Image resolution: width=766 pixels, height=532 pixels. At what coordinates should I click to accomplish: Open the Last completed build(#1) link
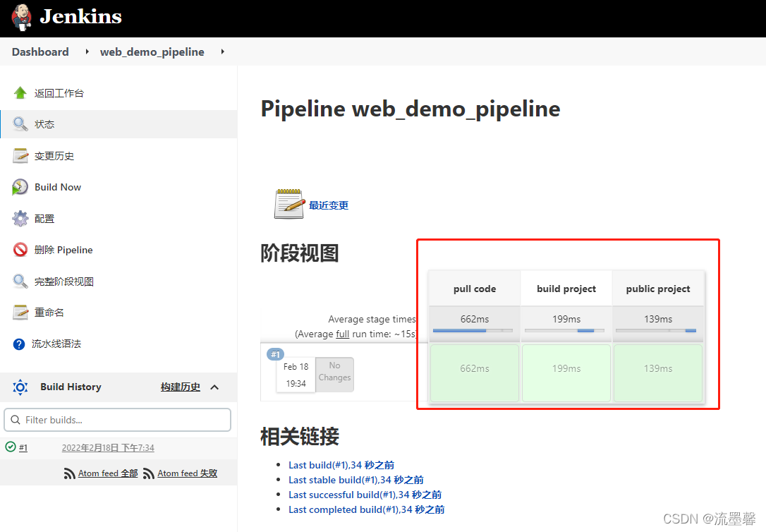[366, 509]
